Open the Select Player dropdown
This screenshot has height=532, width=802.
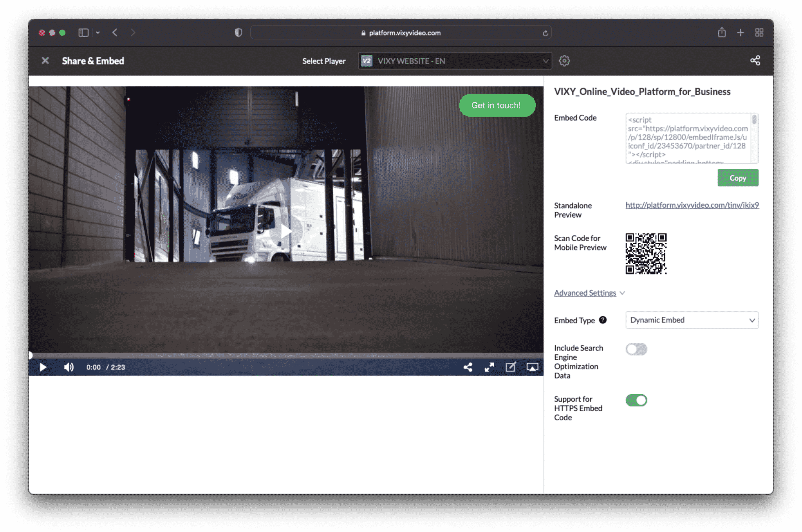pyautogui.click(x=455, y=61)
